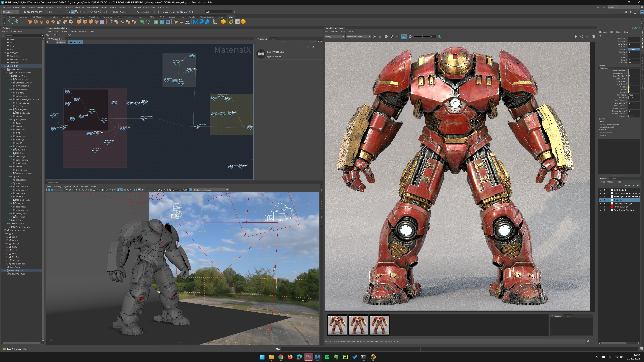The image size is (644, 362).
Task: Start the Arnold RenderView render with the play button
Action: pos(576,37)
